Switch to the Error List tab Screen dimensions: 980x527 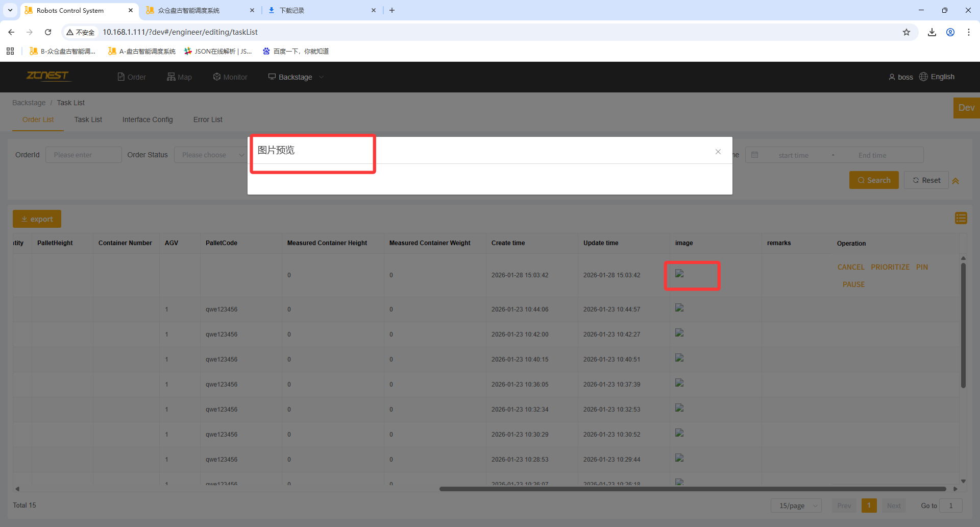[208, 119]
